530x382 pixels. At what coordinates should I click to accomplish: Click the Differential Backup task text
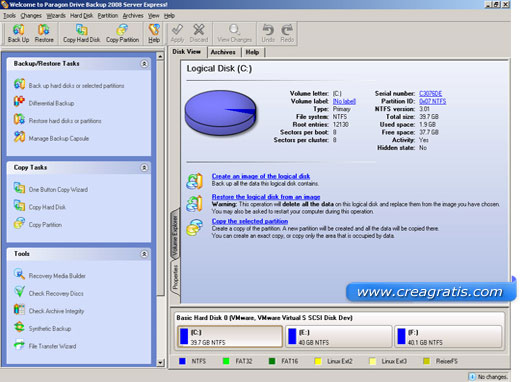(x=51, y=103)
